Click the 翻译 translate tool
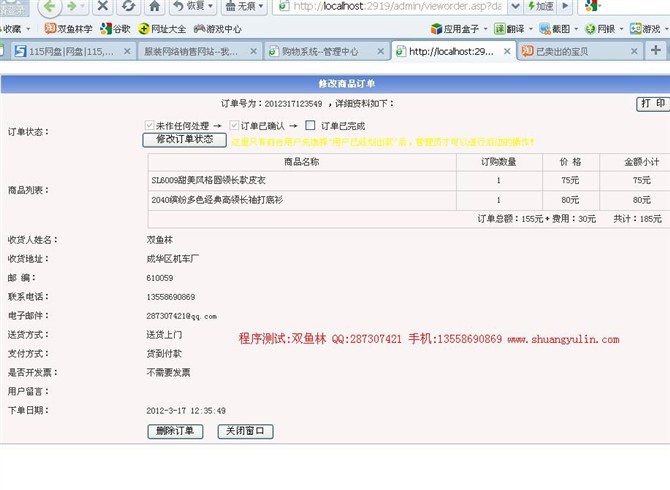 509,29
